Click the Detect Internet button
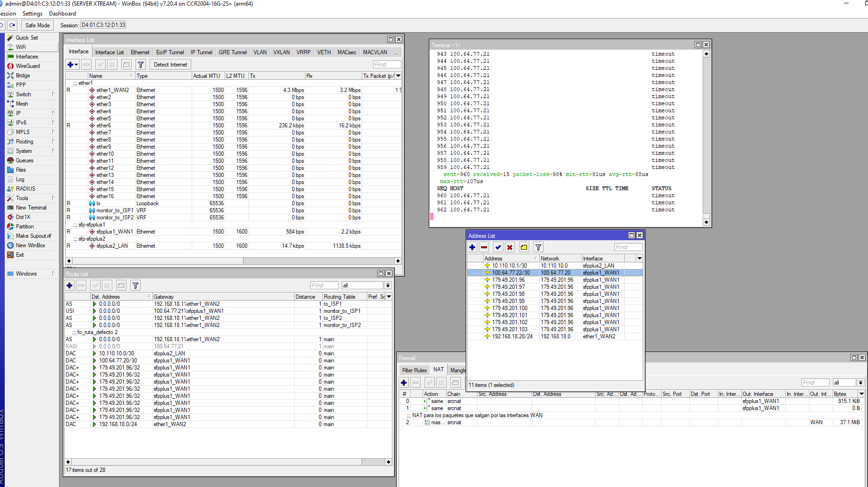The height and width of the screenshot is (487, 868). click(170, 65)
